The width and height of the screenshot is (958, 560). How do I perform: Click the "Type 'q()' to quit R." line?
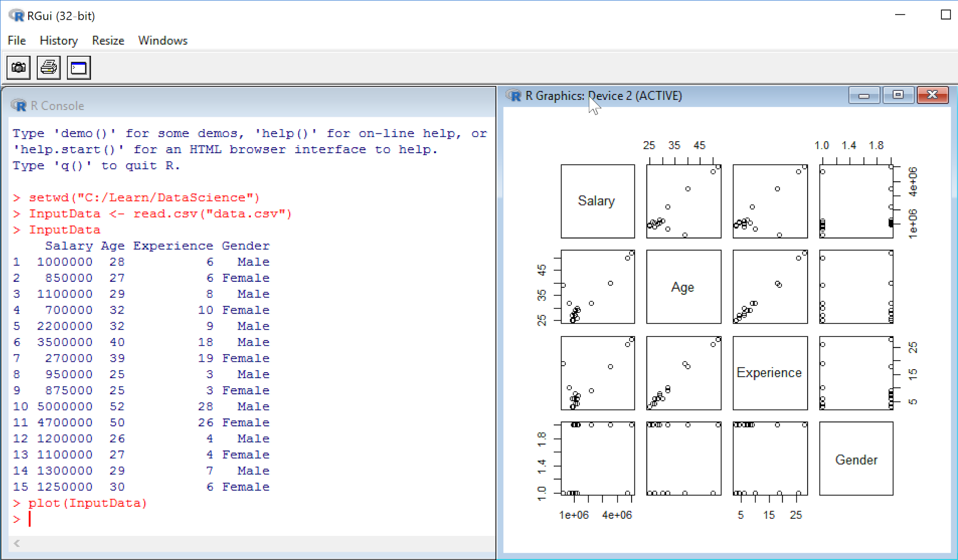[96, 166]
